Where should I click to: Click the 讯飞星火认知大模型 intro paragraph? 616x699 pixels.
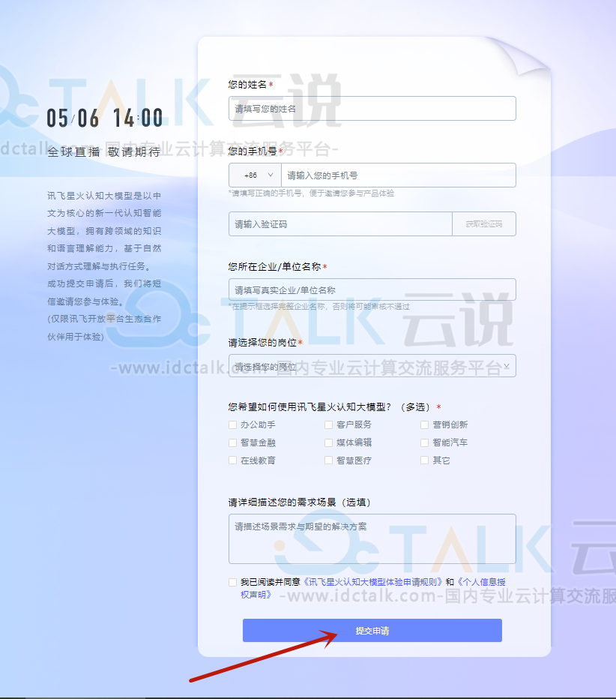coord(104,266)
